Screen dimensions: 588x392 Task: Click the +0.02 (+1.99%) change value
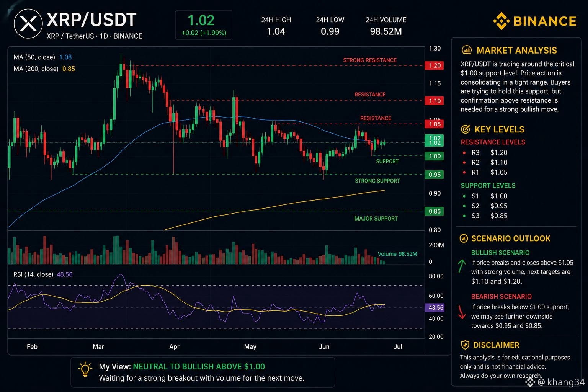tap(204, 33)
